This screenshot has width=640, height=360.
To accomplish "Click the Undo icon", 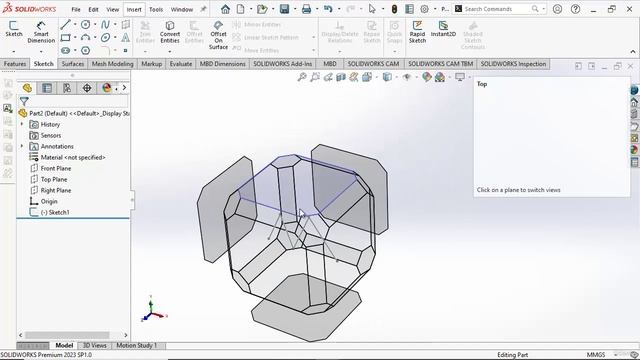I will coord(328,9).
